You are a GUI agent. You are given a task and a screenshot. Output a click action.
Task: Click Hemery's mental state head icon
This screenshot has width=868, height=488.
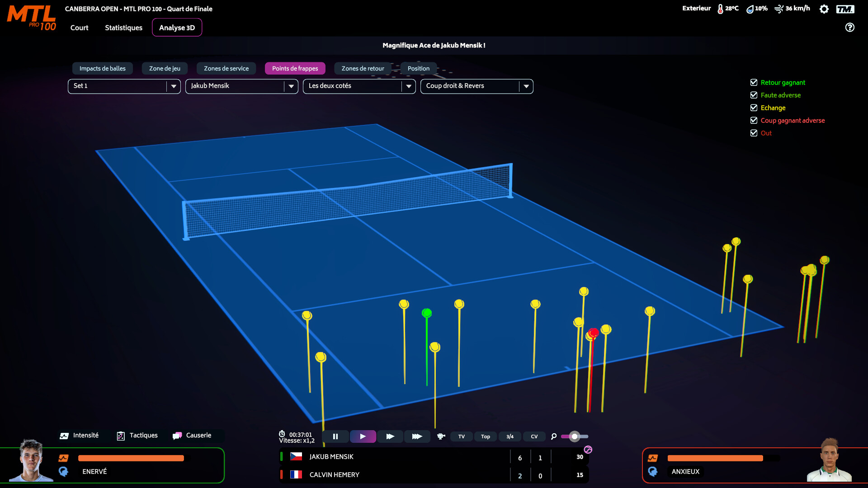[653, 472]
